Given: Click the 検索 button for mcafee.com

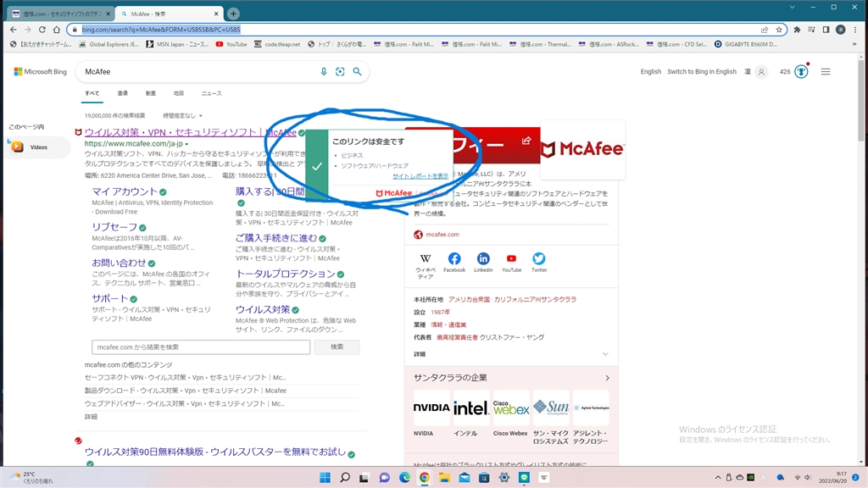Looking at the screenshot, I should (337, 347).
